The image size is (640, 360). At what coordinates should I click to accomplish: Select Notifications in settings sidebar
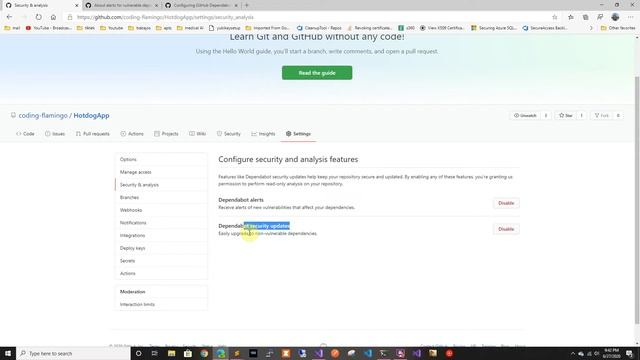tap(161, 222)
